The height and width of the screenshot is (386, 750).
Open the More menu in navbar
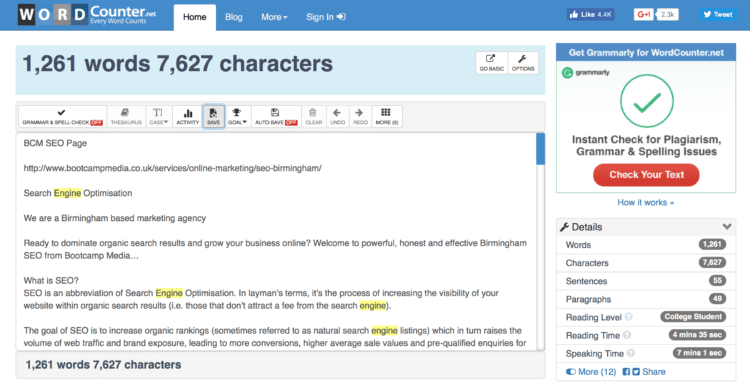274,17
